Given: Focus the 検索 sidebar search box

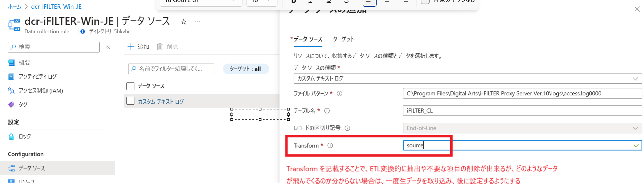Looking at the screenshot, I should (54, 47).
